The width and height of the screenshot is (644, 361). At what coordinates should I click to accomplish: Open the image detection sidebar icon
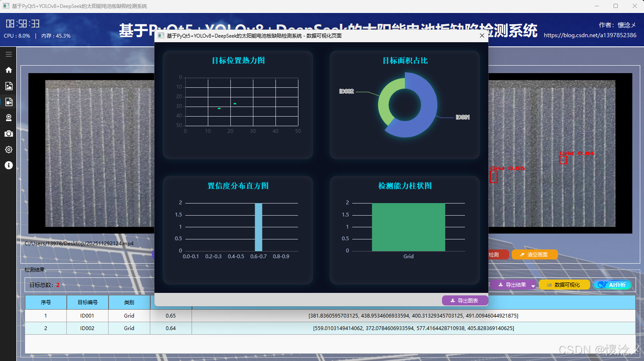pos(8,86)
